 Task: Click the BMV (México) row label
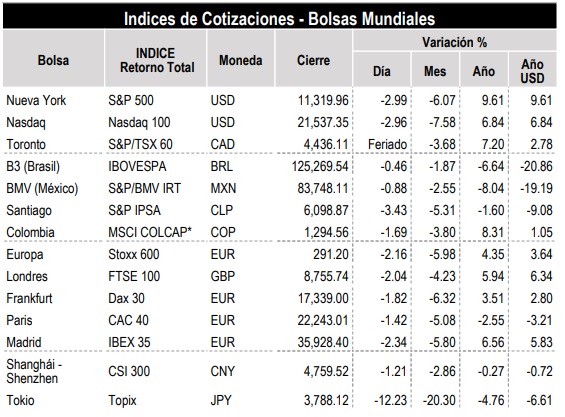tap(42, 188)
